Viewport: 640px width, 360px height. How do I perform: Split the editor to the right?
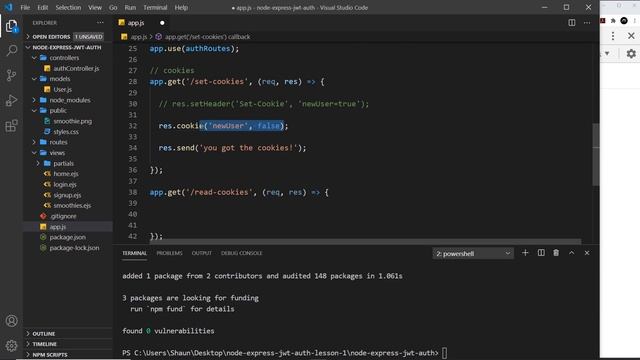tap(571, 23)
